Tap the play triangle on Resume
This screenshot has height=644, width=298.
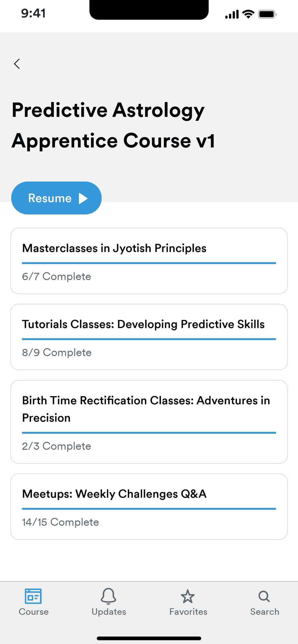click(x=84, y=198)
